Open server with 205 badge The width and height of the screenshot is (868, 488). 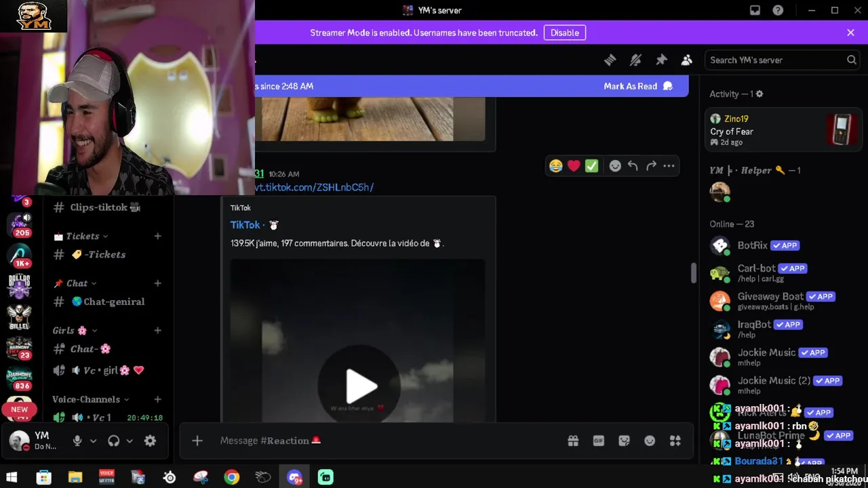(x=19, y=224)
